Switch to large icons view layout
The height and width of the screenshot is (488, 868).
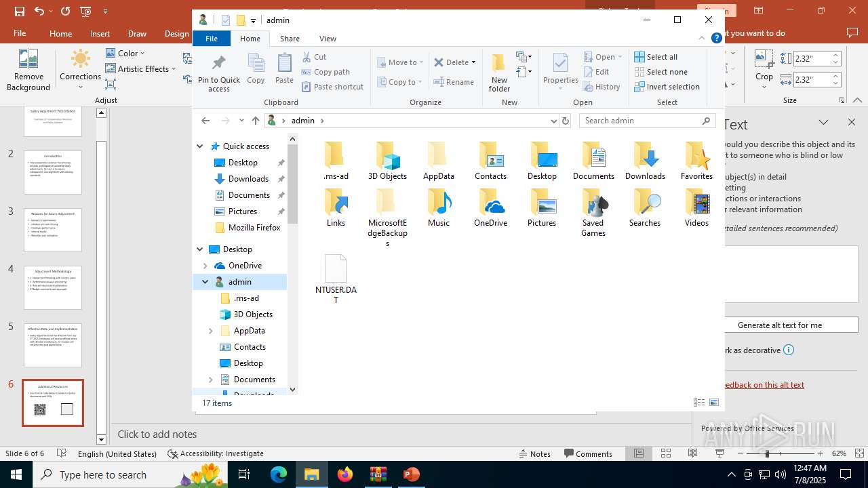coord(714,403)
